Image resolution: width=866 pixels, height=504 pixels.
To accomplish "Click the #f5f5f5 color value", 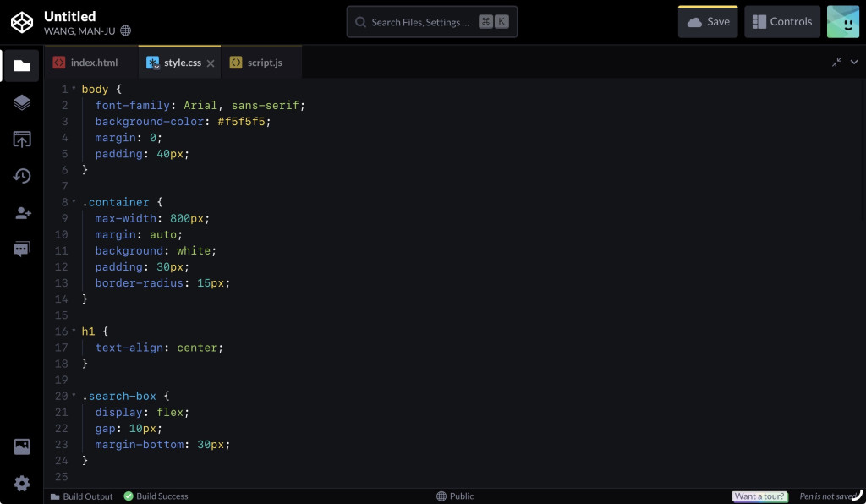I will (x=241, y=122).
